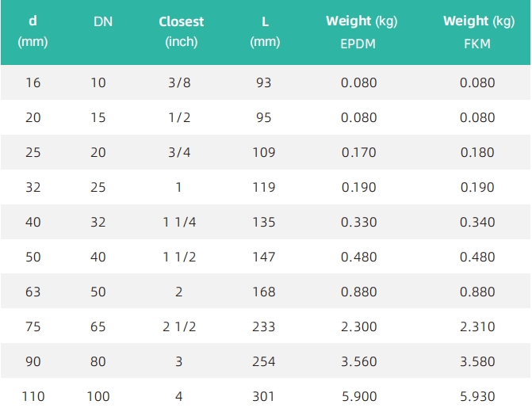Image resolution: width=532 pixels, height=412 pixels.
Task: Select the 'L (mm)' column header
Action: pyautogui.click(x=265, y=32)
